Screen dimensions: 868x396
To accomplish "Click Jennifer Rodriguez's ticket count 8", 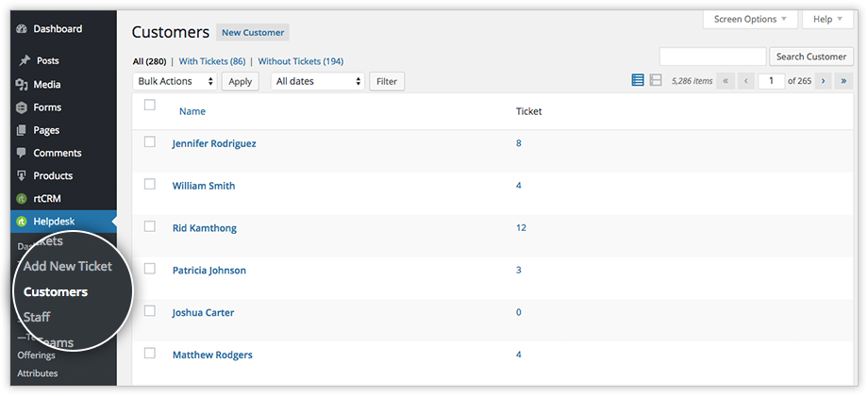I will [519, 143].
